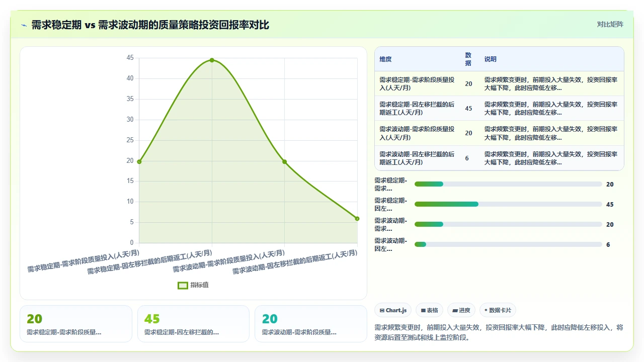The image size is (644, 362).
Task: Click the last chart data point at 6
Action: coord(357,219)
